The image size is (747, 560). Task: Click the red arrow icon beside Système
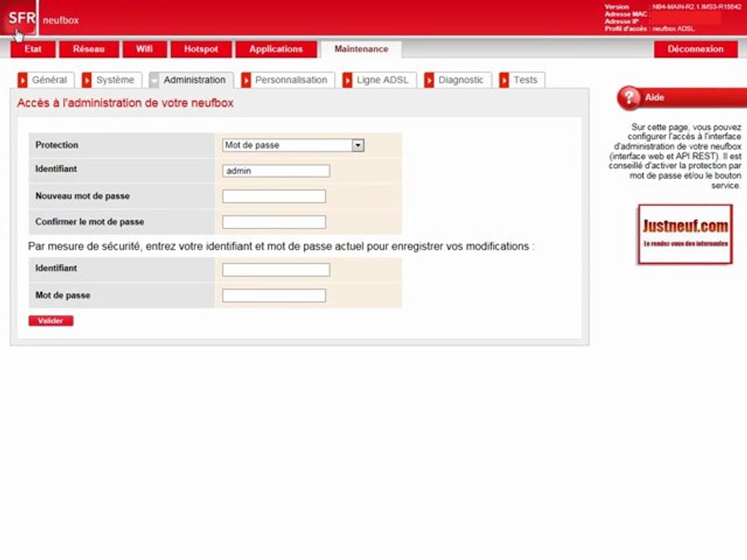tap(86, 80)
